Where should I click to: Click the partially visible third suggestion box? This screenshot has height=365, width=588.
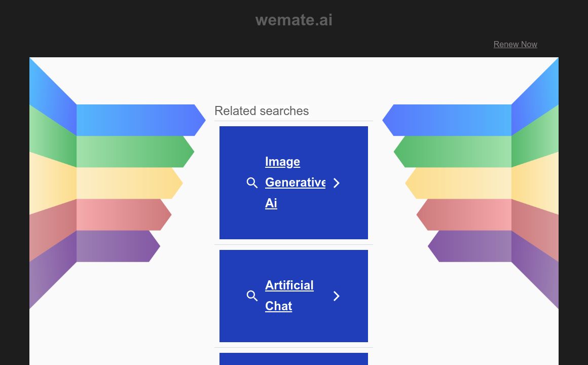293,359
